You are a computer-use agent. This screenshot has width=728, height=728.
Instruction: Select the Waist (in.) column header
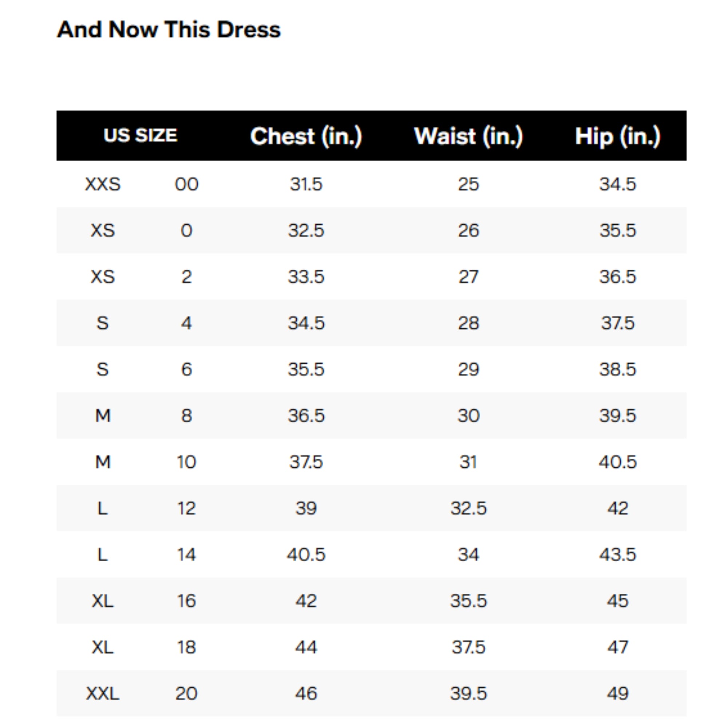[x=468, y=136]
